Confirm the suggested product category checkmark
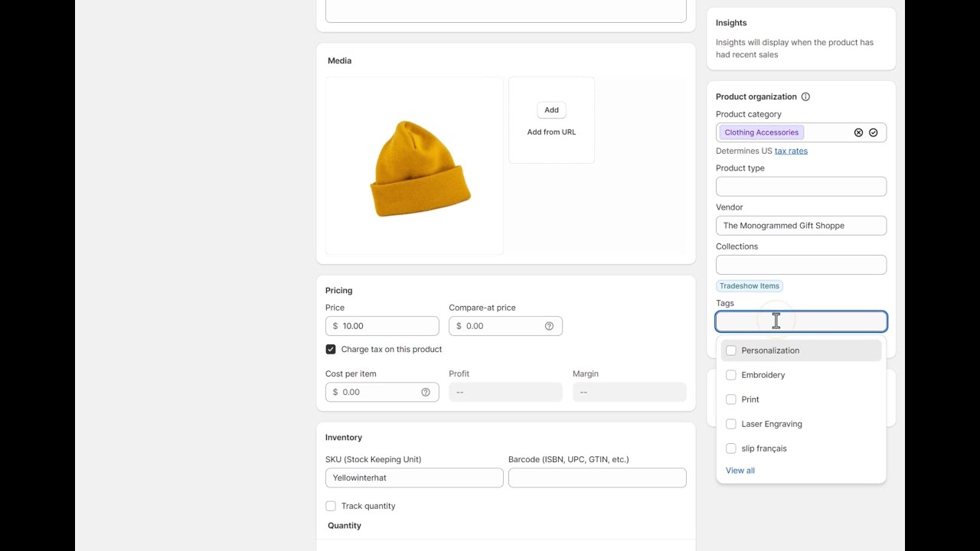Viewport: 980px width, 551px height. (873, 132)
